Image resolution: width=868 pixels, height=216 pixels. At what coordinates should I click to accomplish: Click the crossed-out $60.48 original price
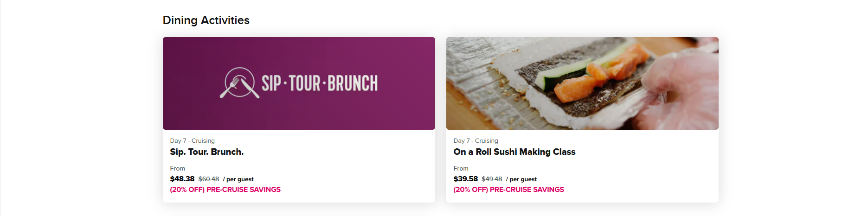click(209, 179)
